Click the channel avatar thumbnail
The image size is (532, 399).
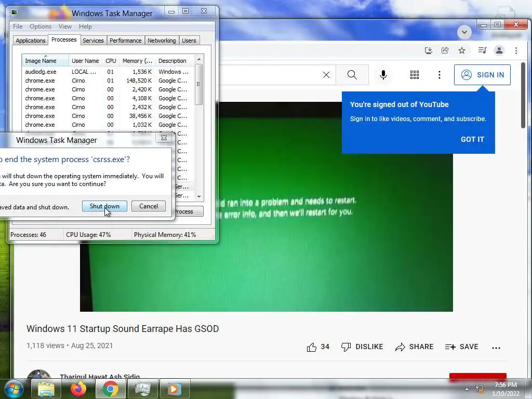tap(38, 374)
